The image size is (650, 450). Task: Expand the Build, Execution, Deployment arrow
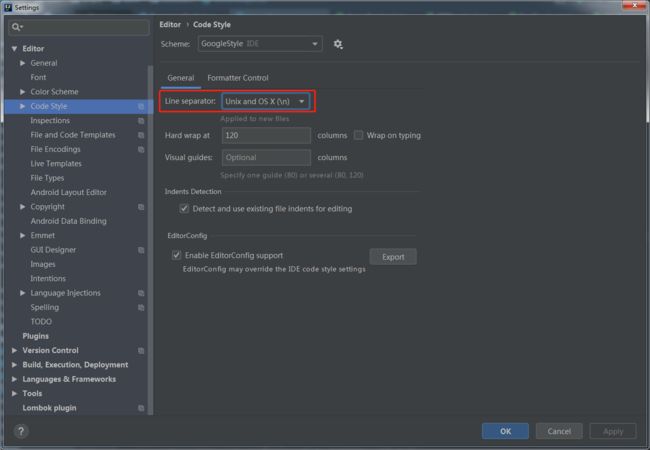pyautogui.click(x=15, y=365)
